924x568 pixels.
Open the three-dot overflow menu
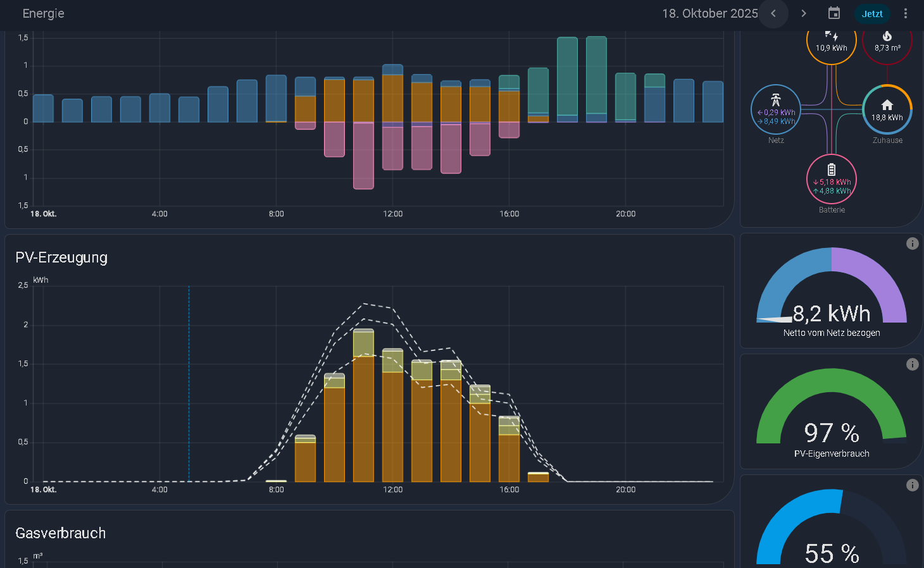(x=906, y=13)
